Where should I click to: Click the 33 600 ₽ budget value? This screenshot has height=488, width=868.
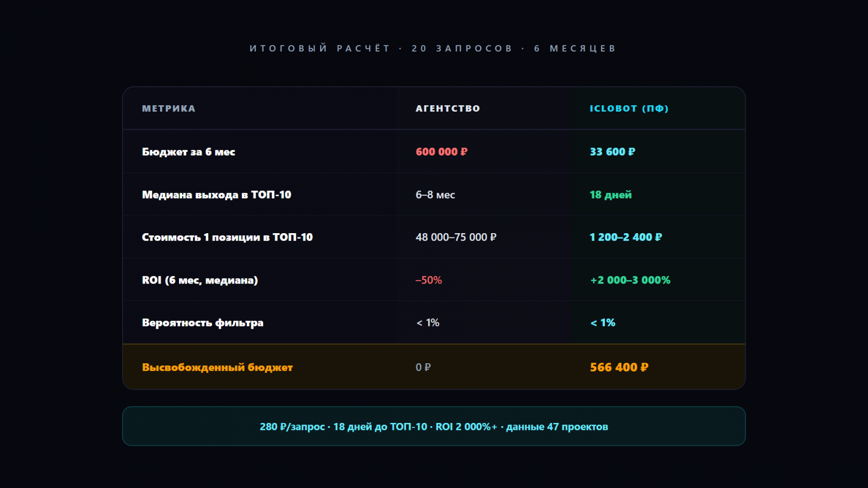coord(612,152)
